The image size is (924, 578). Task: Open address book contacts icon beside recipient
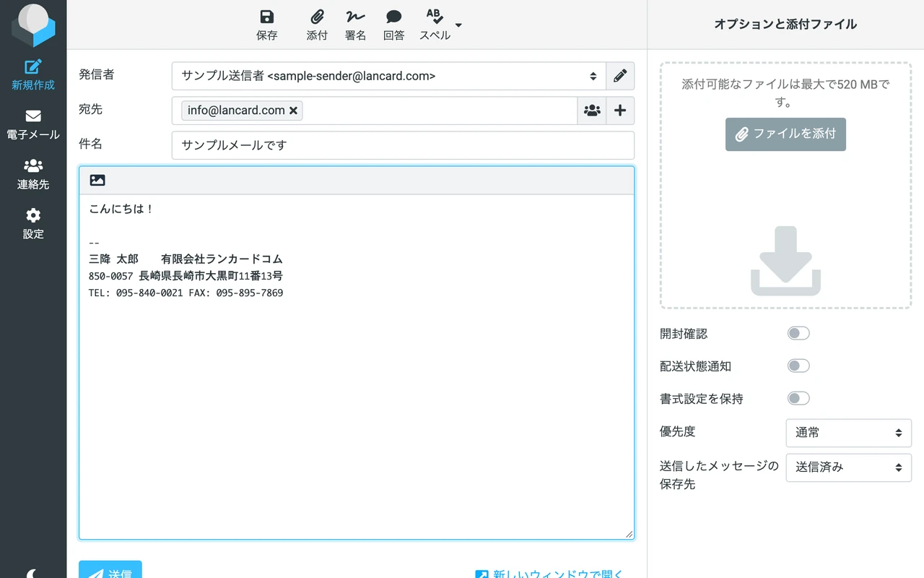(x=592, y=111)
